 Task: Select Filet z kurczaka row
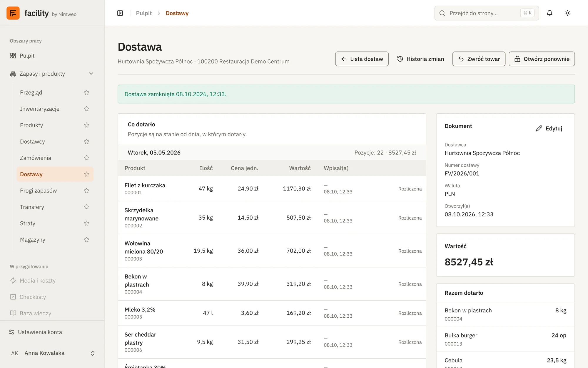[x=272, y=189]
